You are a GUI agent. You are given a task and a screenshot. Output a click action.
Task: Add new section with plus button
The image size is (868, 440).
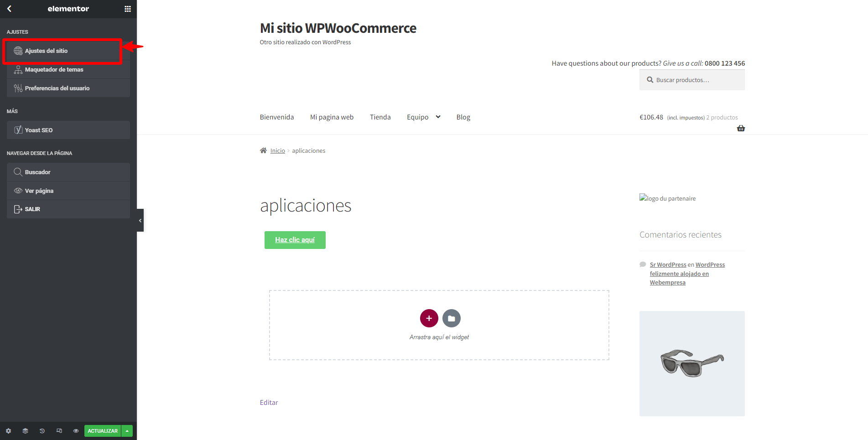pos(429,318)
